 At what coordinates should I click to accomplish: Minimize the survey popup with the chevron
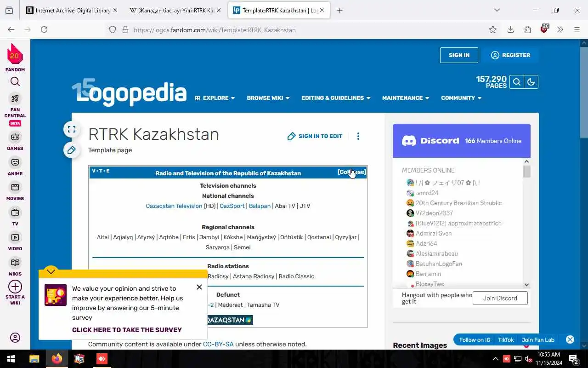click(51, 271)
